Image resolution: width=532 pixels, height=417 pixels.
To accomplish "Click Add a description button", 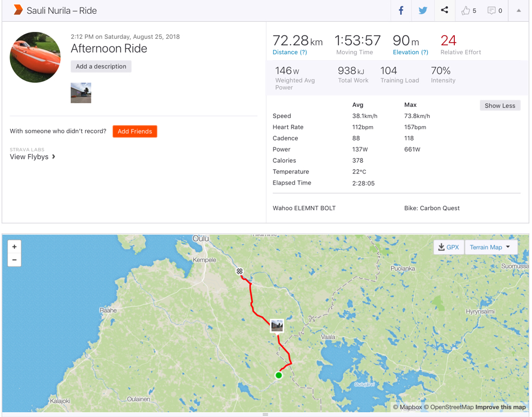I will tap(101, 66).
